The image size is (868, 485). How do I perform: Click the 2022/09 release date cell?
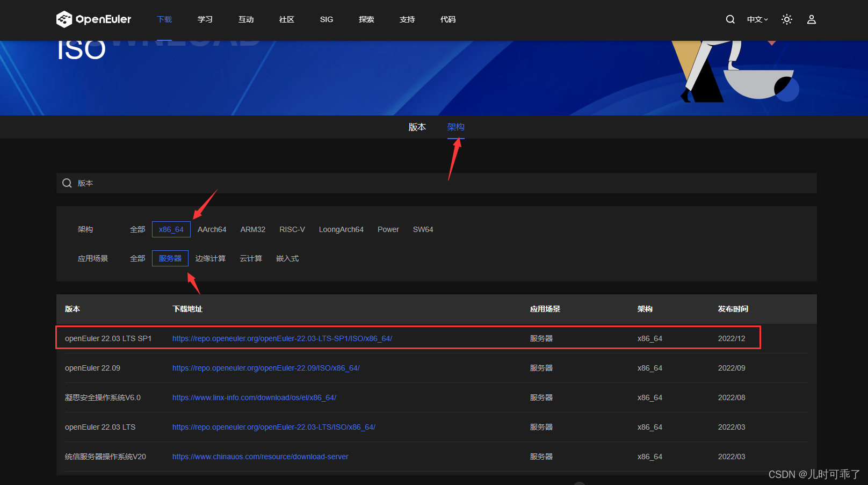[732, 368]
